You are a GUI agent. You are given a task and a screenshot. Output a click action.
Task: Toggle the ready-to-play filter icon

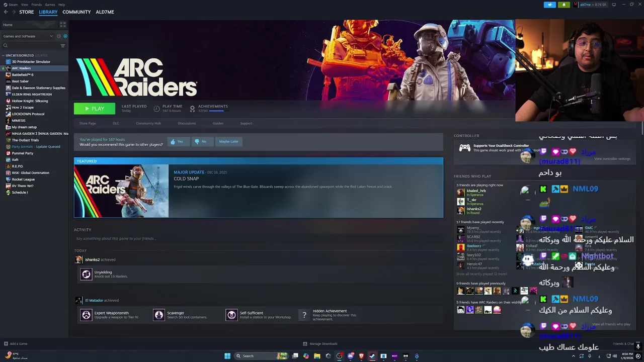click(65, 36)
